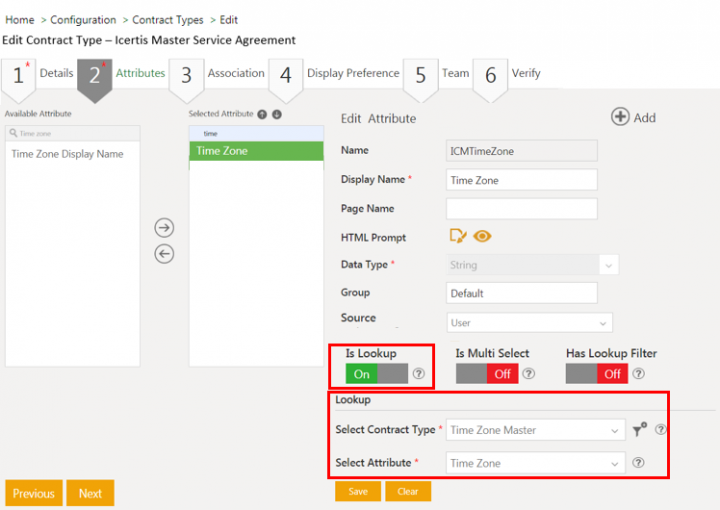Image resolution: width=720 pixels, height=510 pixels.
Task: Follow the Home breadcrumb link
Action: pos(20,20)
